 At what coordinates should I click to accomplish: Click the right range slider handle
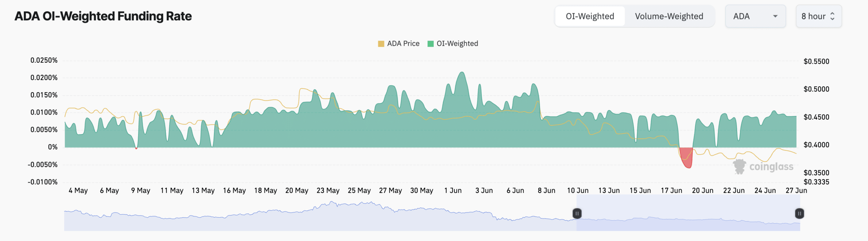click(x=799, y=214)
